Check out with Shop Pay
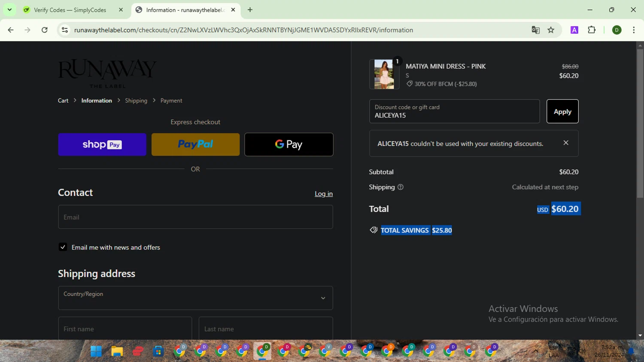Viewport: 644px width, 362px height. click(x=102, y=144)
